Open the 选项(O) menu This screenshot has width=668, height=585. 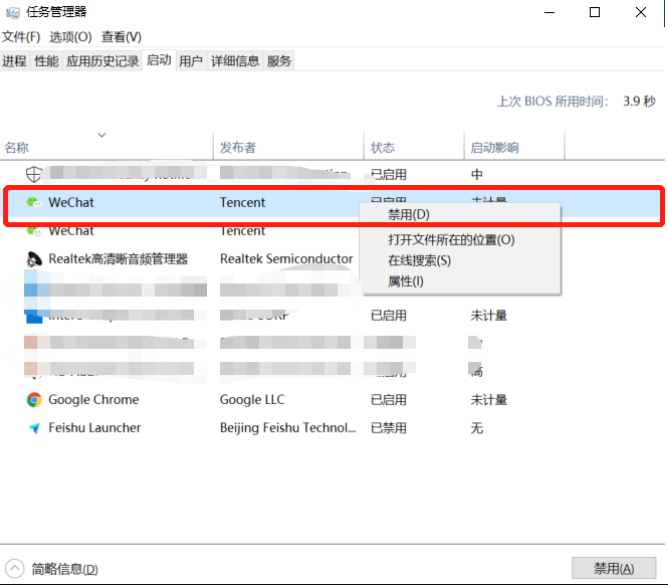[x=70, y=37]
